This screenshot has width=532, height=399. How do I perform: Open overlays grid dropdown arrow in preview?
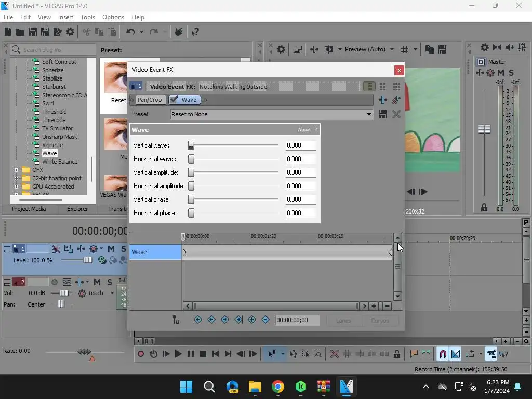[415, 49]
